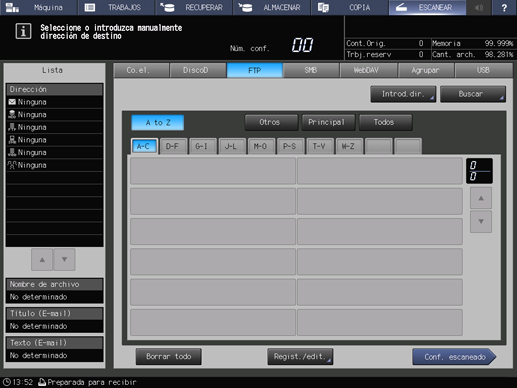The width and height of the screenshot is (517, 388).
Task: Select the DiscoD destination tab
Action: tap(198, 70)
